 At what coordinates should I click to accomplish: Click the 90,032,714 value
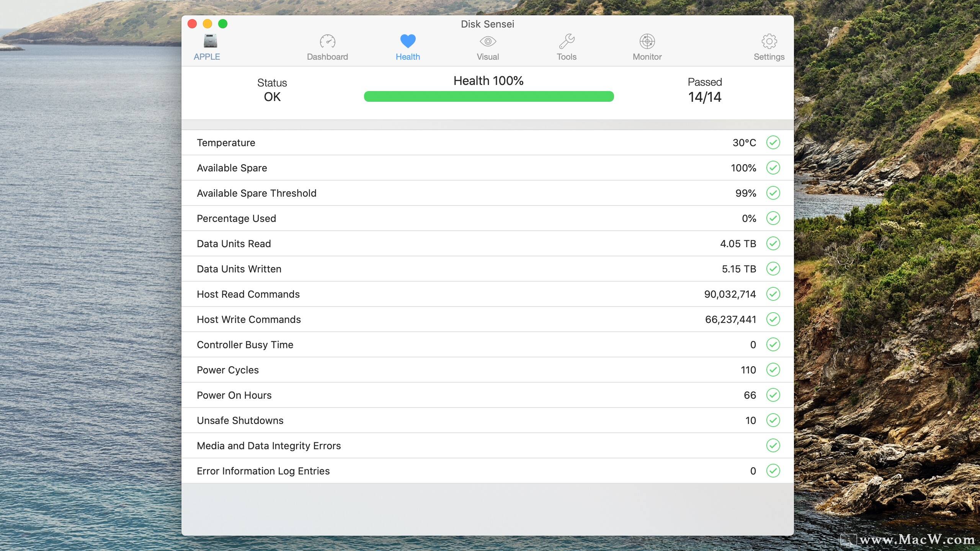[x=730, y=294]
